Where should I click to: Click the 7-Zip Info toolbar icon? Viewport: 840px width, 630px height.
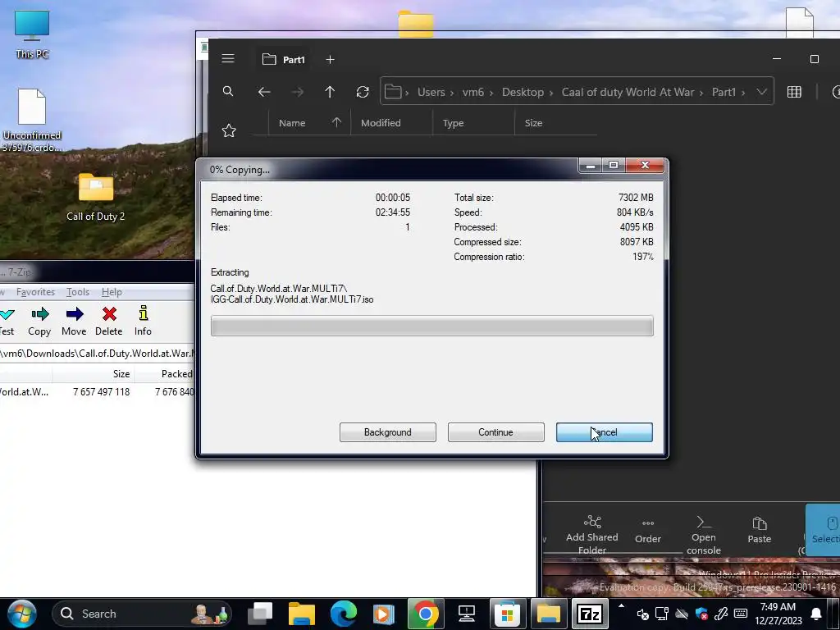143,321
